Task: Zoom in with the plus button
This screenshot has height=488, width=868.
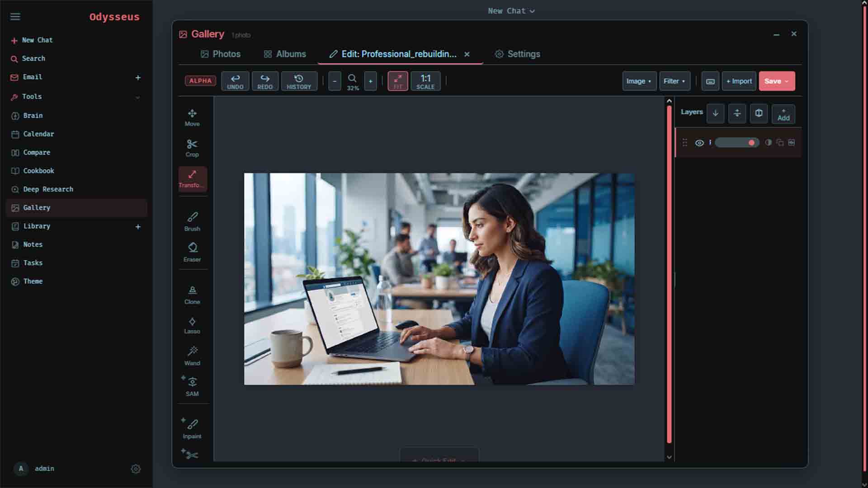Action: [x=370, y=81]
